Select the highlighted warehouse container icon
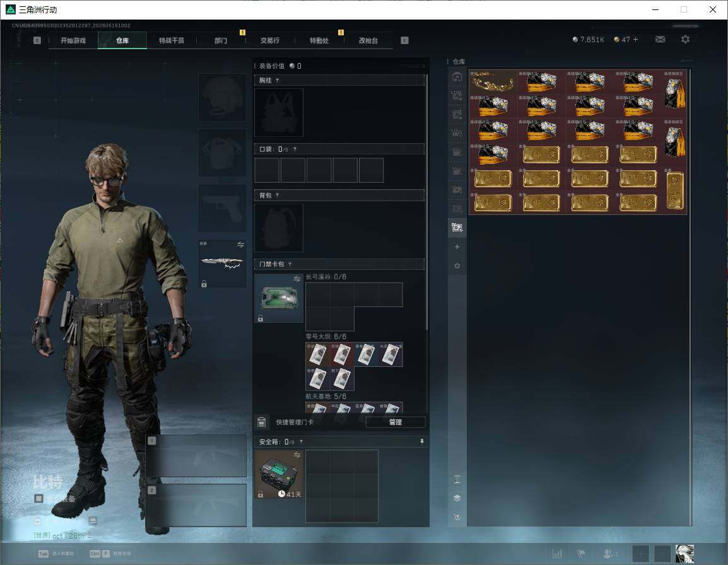The image size is (728, 565). [x=457, y=227]
